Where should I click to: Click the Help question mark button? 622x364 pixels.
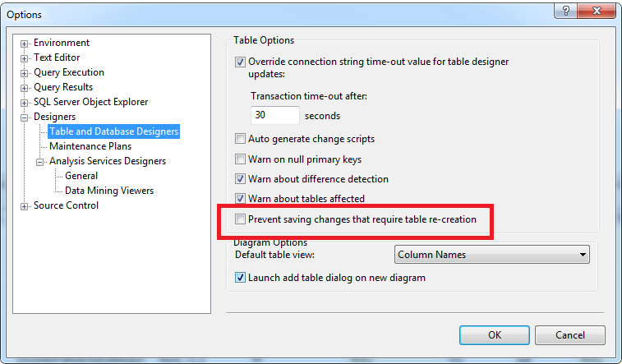564,12
